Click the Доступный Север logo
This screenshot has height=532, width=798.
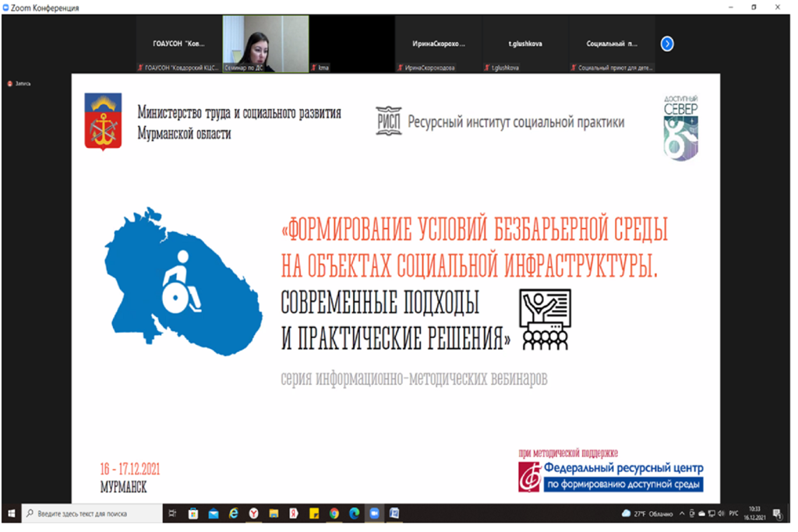(x=681, y=128)
